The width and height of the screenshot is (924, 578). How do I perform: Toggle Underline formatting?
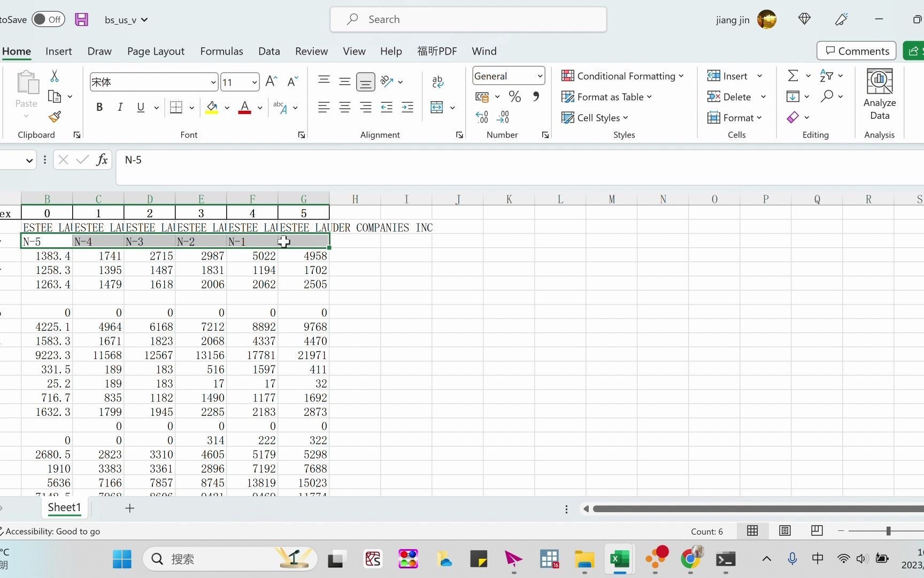coord(141,107)
